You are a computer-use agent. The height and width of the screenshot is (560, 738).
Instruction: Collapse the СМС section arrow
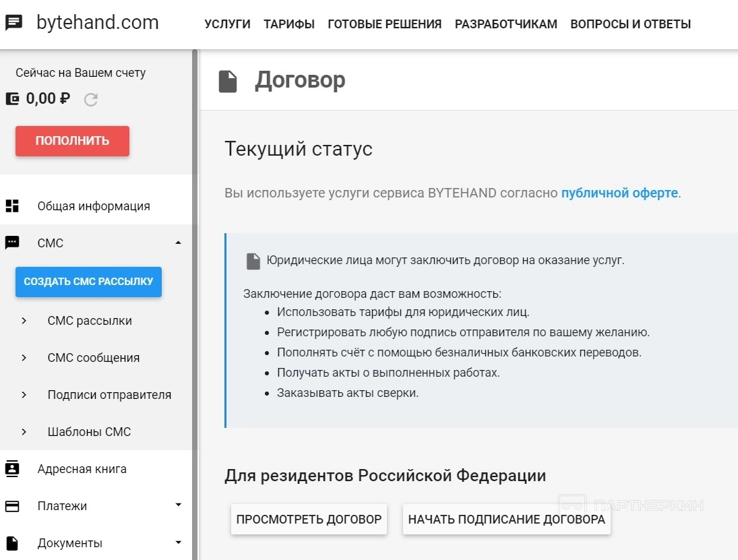pos(178,243)
